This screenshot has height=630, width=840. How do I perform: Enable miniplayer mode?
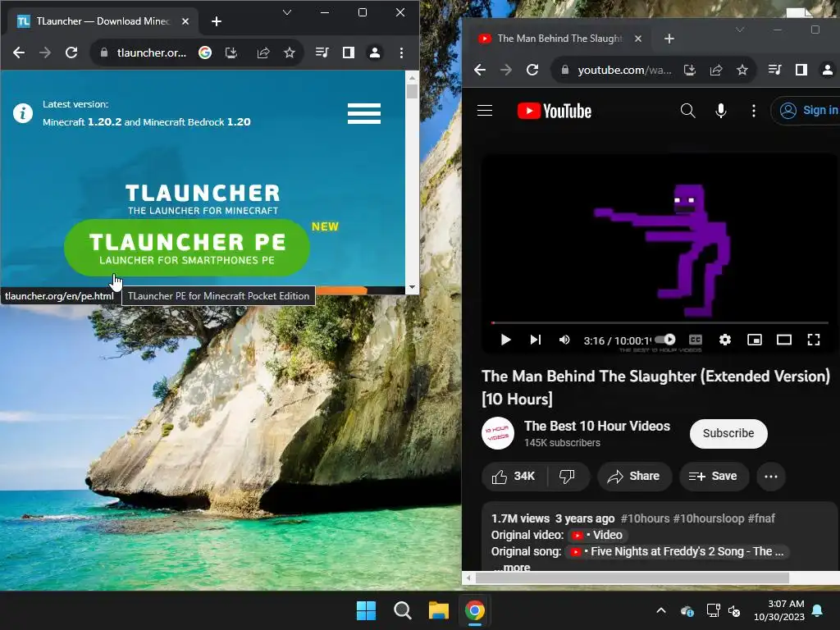click(755, 340)
